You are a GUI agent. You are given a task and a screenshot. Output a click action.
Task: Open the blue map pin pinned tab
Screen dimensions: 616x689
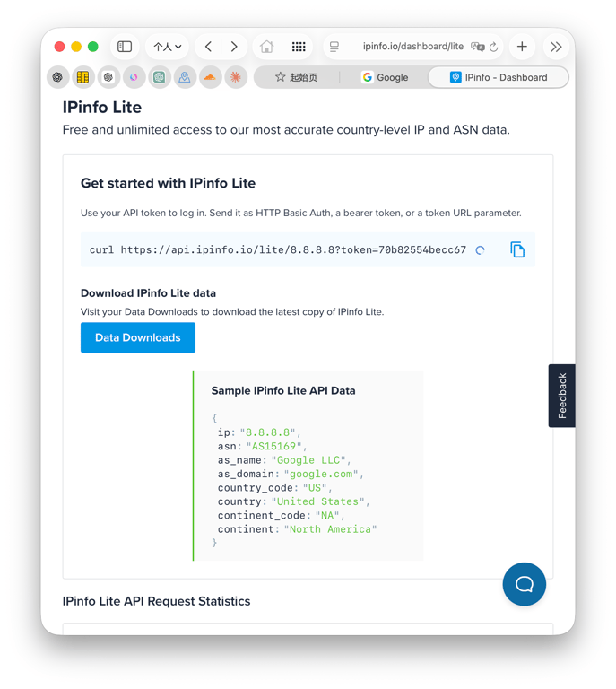point(185,77)
